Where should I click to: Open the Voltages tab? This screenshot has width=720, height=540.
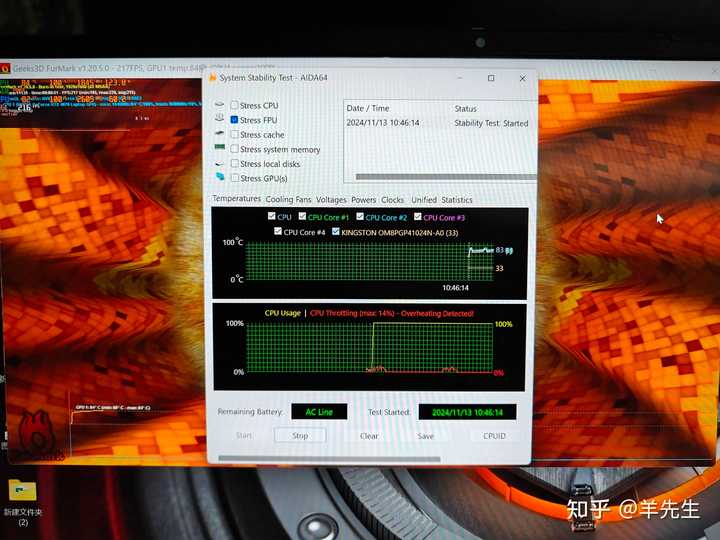[331, 200]
